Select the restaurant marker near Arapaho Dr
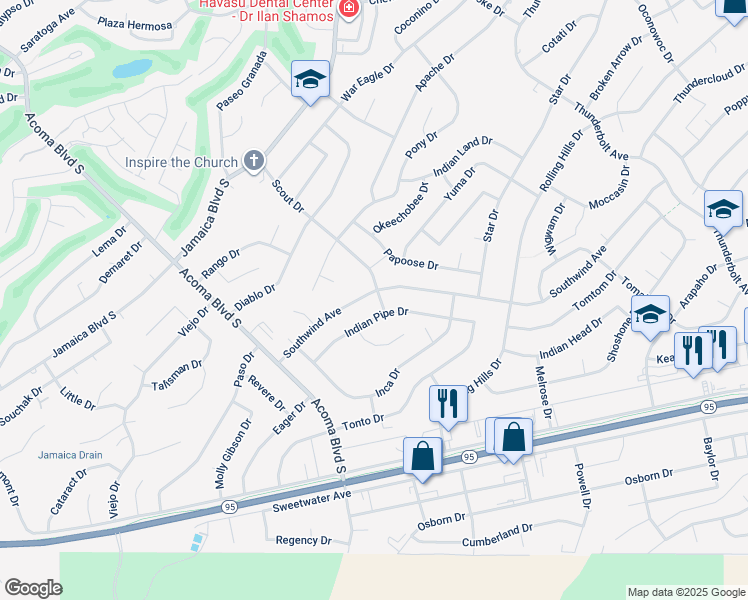748x600 pixels. 693,352
